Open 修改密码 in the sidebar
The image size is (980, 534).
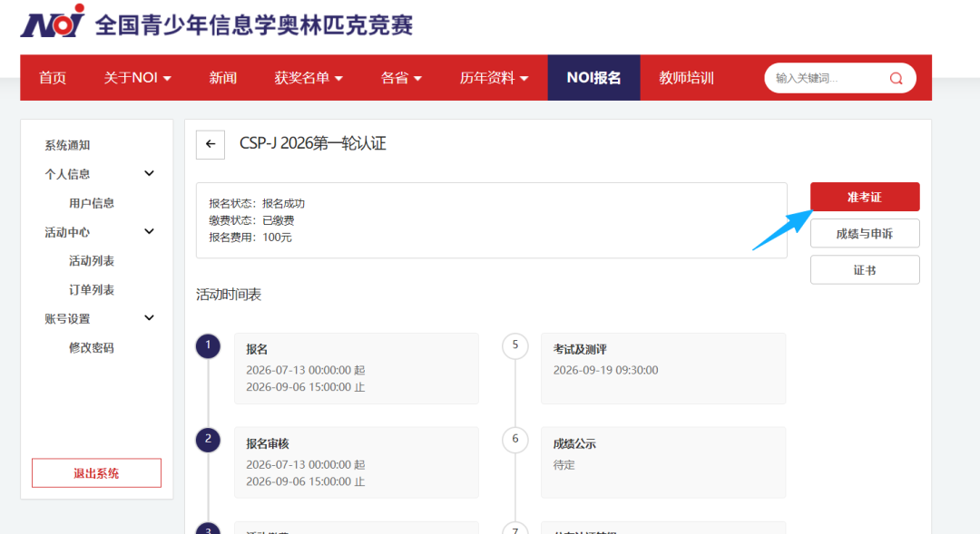(92, 347)
